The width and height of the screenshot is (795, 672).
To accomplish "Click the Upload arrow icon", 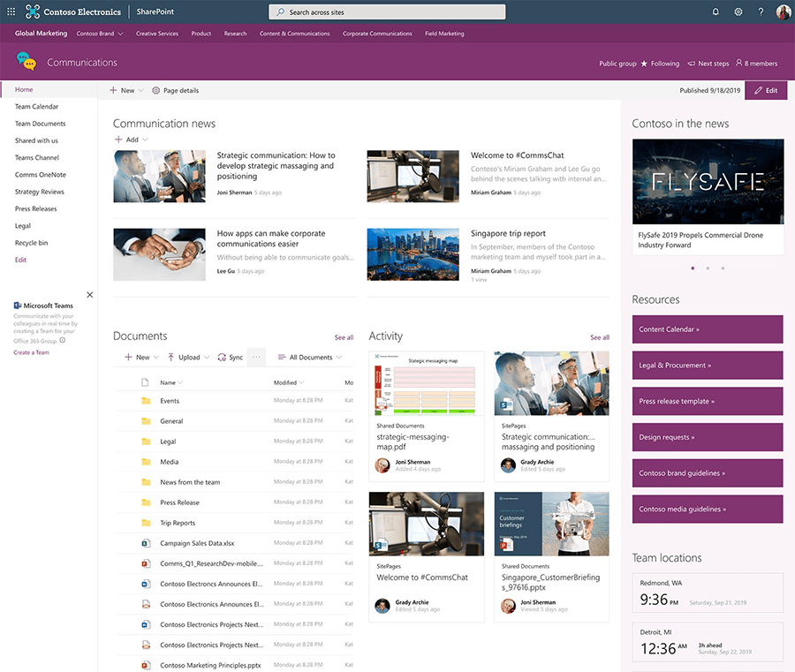I will click(170, 358).
